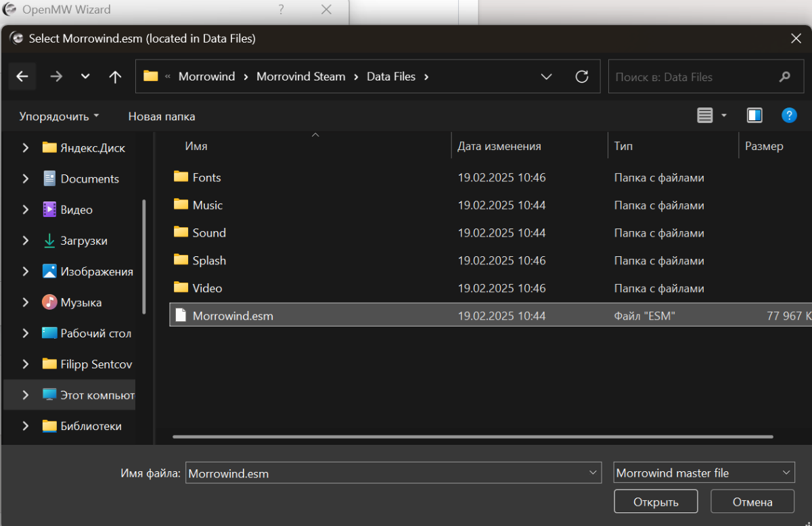The height and width of the screenshot is (526, 812).
Task: Change the file list view mode
Action: click(x=705, y=116)
